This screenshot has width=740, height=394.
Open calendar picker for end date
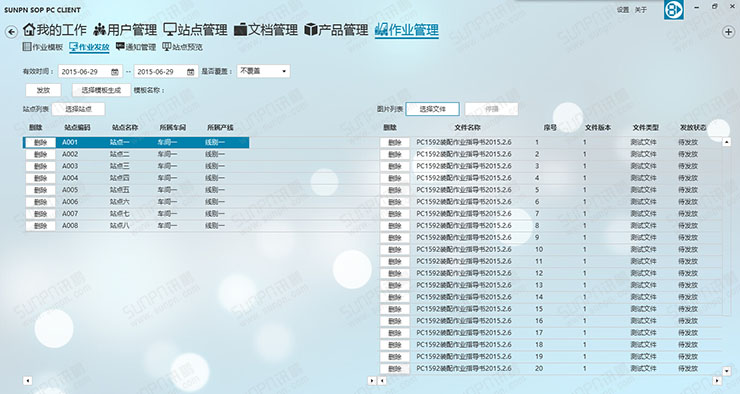190,72
